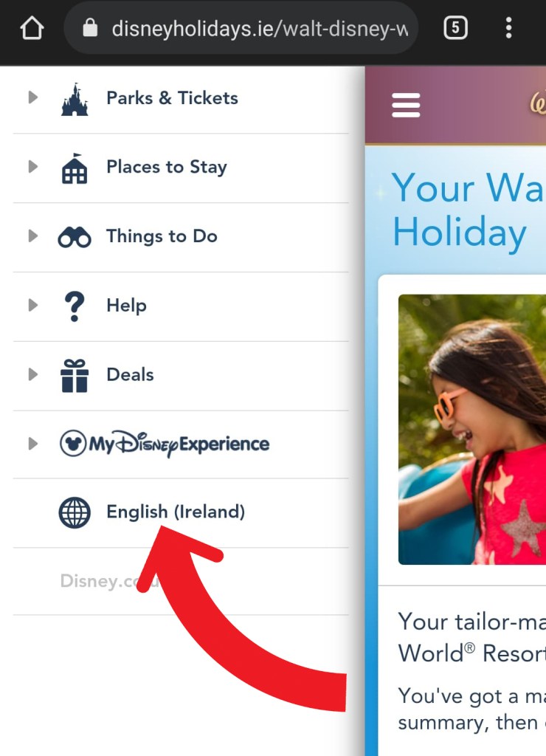The width and height of the screenshot is (546, 756).
Task: Click the faded Disney.co.uk link
Action: [109, 581]
